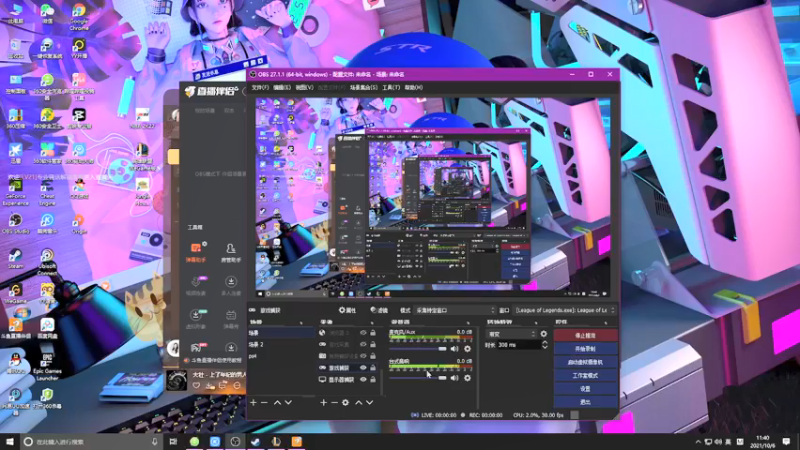The height and width of the screenshot is (450, 800).
Task: Open Tools(T) menu in OBS
Action: pos(391,88)
